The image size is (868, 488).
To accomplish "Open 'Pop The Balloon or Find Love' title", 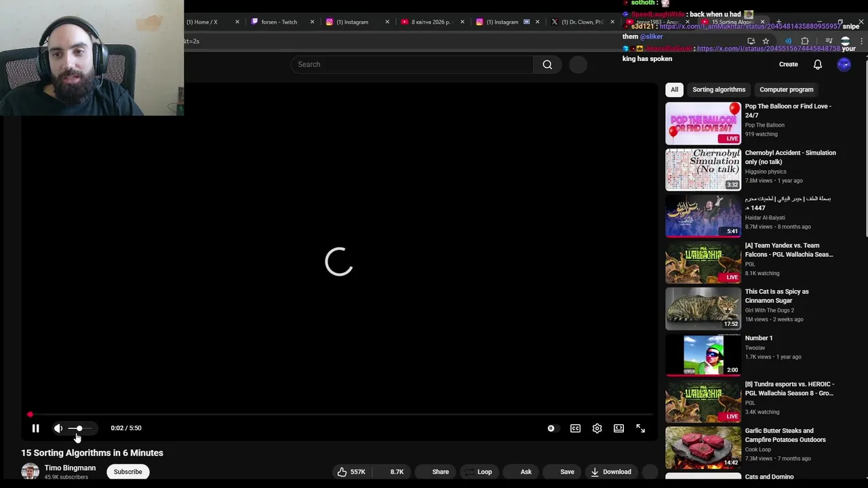I will point(788,110).
